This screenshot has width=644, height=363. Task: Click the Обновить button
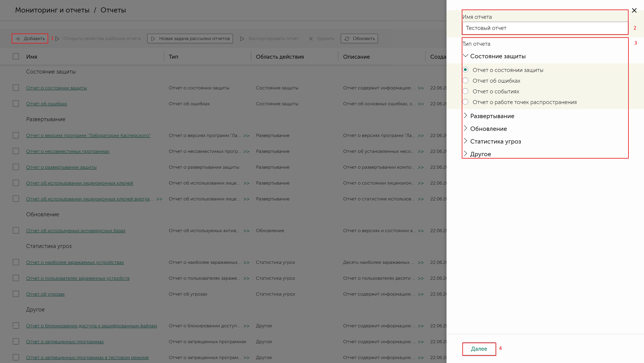[359, 39]
